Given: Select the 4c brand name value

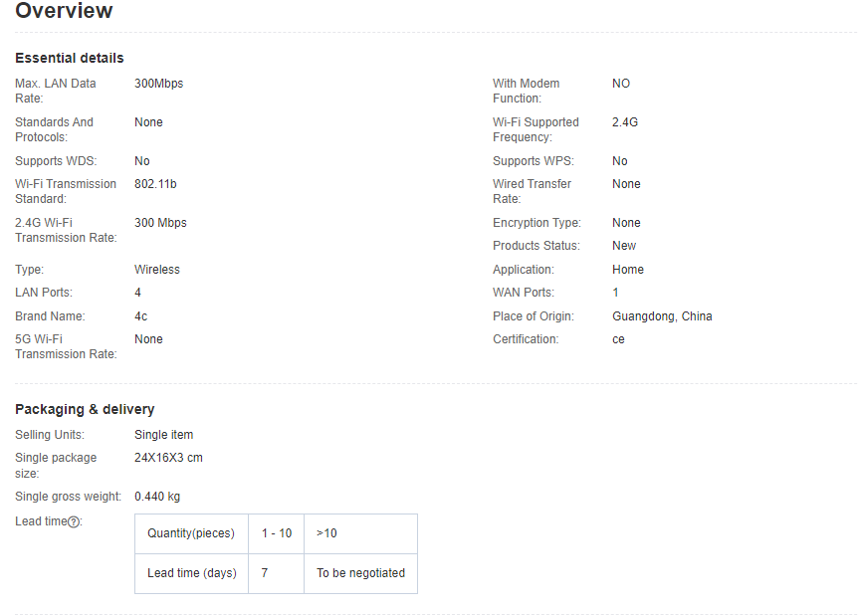Looking at the screenshot, I should (141, 316).
